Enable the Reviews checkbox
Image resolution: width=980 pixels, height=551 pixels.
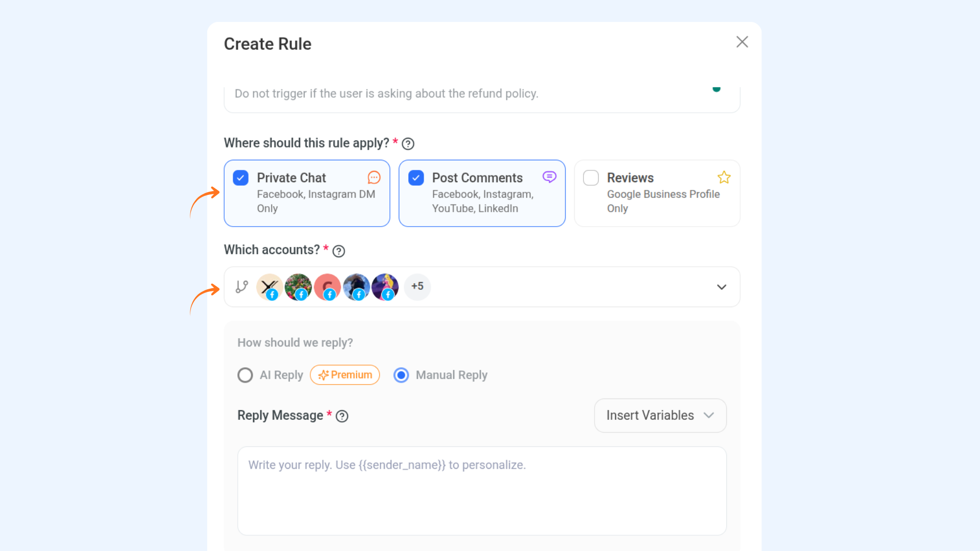tap(591, 178)
